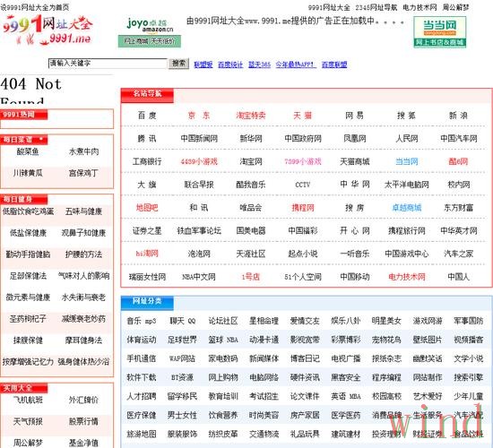Open 基金净值 link
The image size is (493, 448).
(83, 443)
